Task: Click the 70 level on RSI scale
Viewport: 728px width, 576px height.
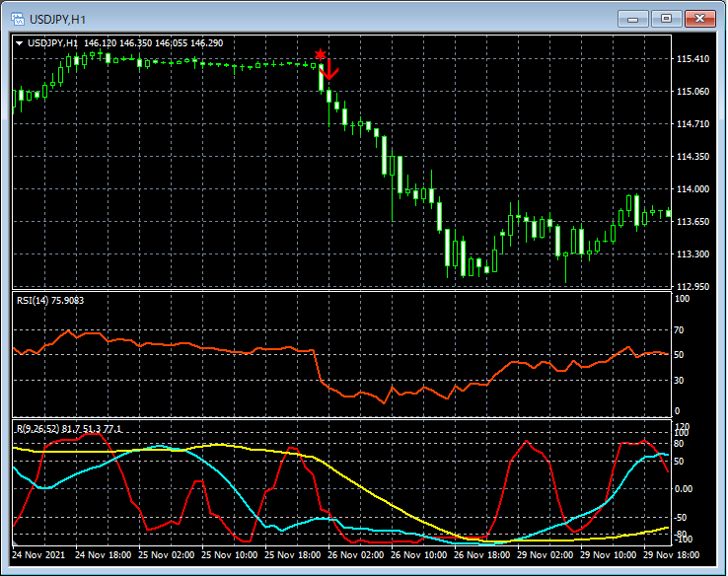Action: point(680,330)
